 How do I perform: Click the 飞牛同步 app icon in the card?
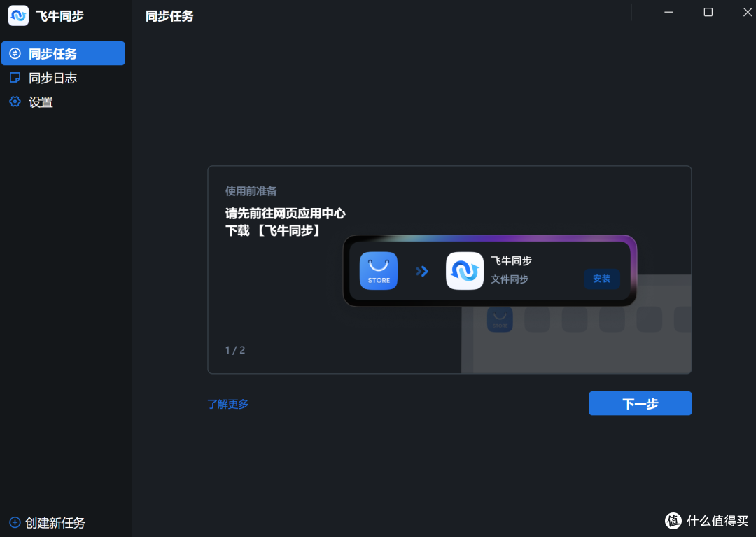coord(464,271)
